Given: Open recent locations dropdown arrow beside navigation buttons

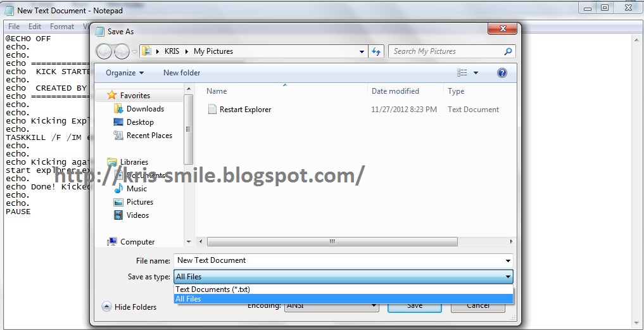Looking at the screenshot, I should point(134,52).
